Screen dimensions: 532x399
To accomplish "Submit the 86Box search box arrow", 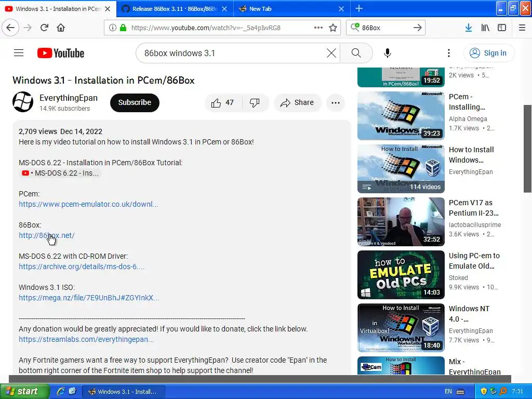I will click(x=417, y=28).
